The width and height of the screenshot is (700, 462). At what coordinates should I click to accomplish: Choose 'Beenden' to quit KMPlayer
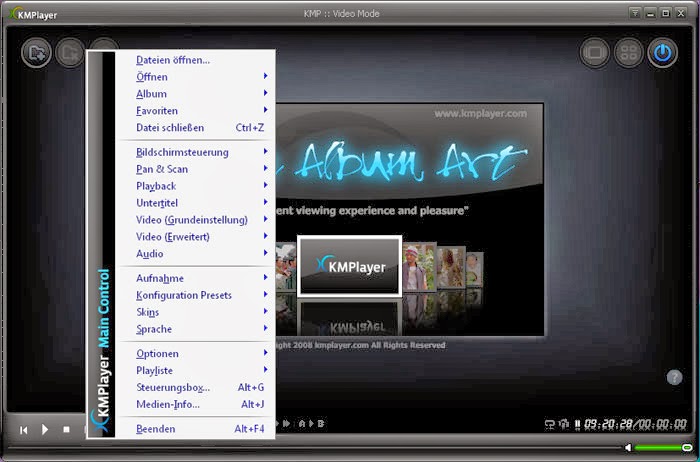[196, 429]
